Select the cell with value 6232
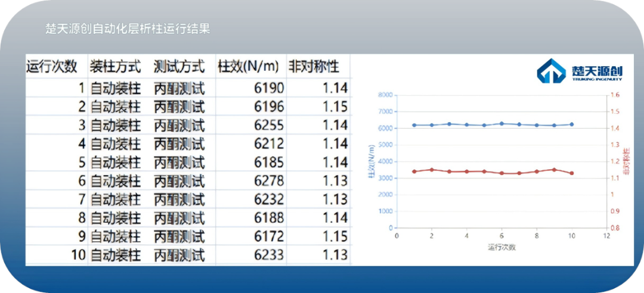Viewport: 644px width, 293px height. pos(269,200)
